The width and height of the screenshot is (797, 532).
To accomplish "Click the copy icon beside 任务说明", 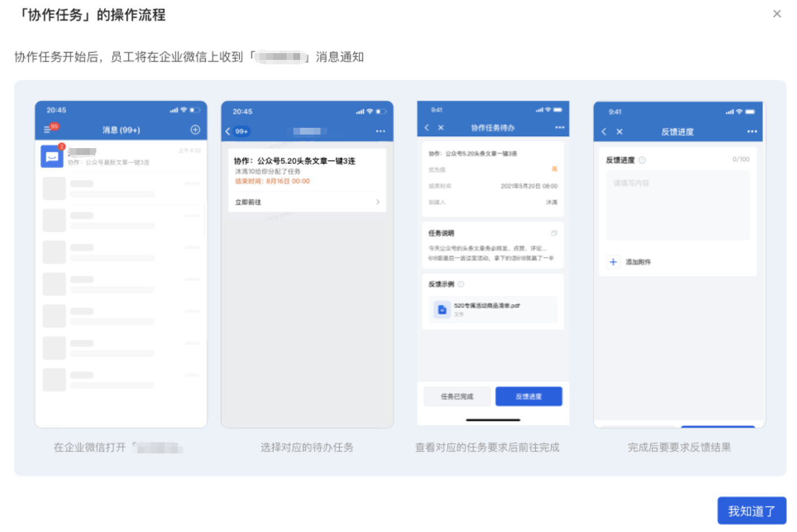I will pyautogui.click(x=554, y=233).
